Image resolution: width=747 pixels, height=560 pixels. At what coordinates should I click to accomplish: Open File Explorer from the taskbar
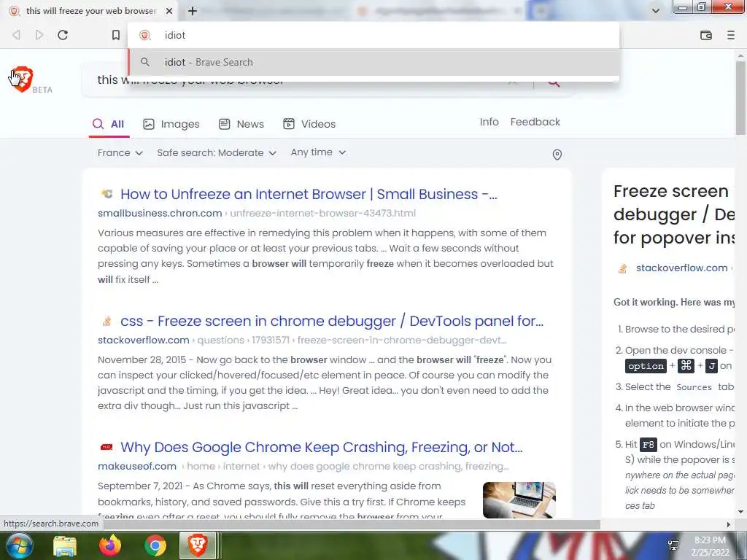click(x=65, y=545)
